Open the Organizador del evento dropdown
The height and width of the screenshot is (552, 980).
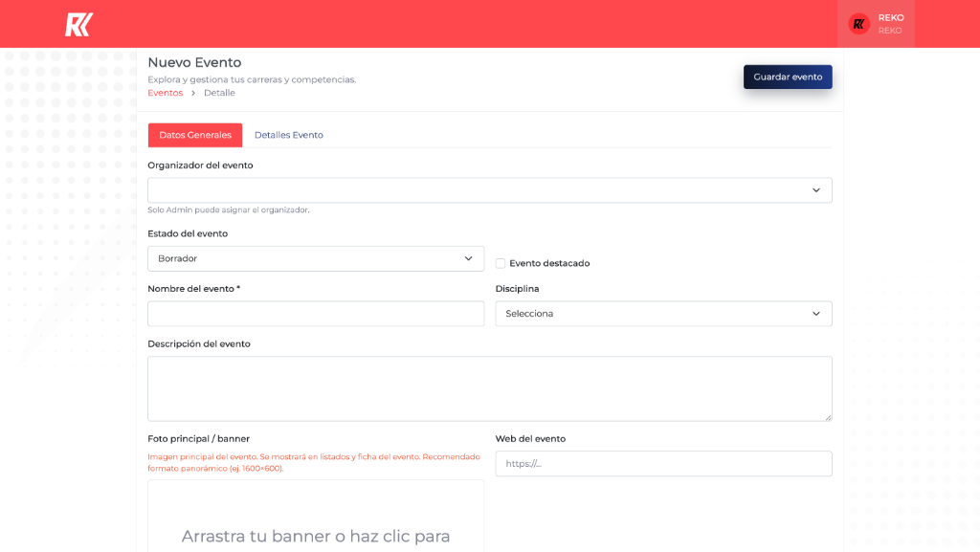479,190
